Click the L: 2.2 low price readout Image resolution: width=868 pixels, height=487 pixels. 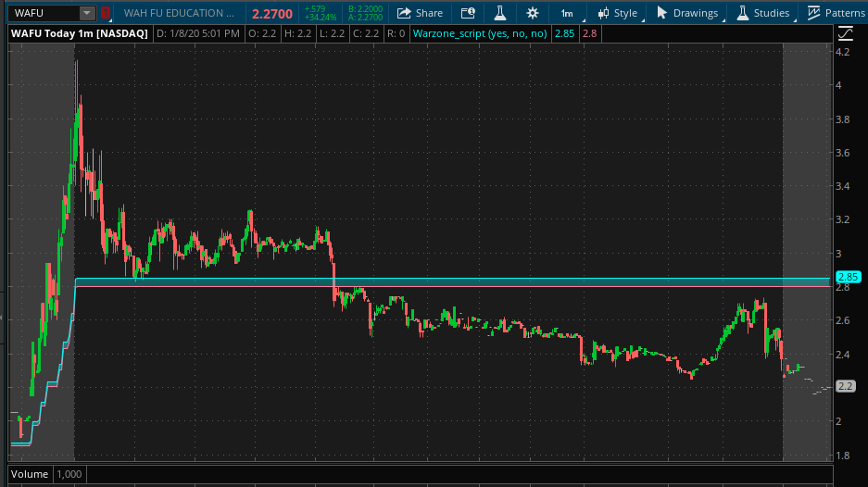pos(331,33)
